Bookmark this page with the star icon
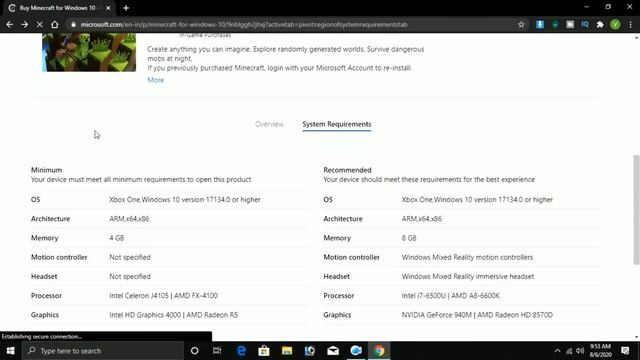640x360 pixels. tap(521, 24)
